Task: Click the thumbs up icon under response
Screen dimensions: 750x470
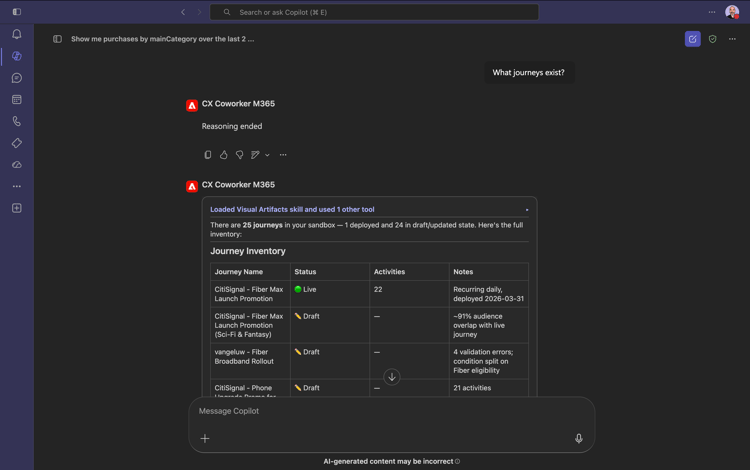Action: pos(223,154)
